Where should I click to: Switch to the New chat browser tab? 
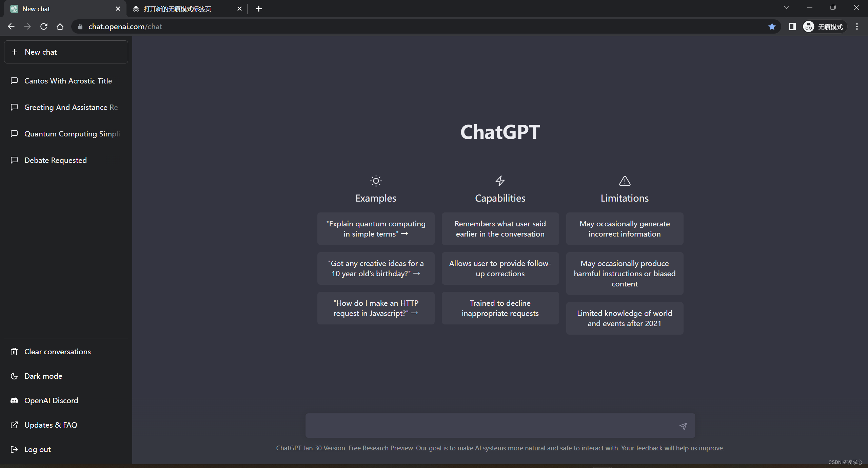(x=65, y=9)
